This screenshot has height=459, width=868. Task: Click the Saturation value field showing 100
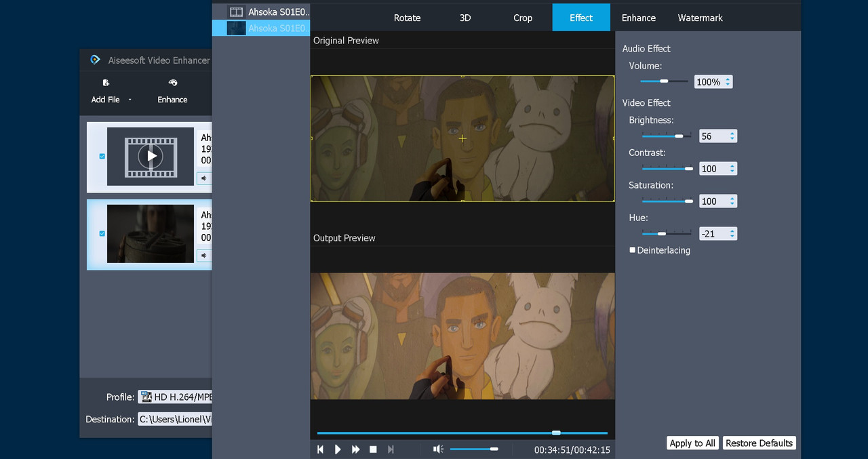pos(713,201)
